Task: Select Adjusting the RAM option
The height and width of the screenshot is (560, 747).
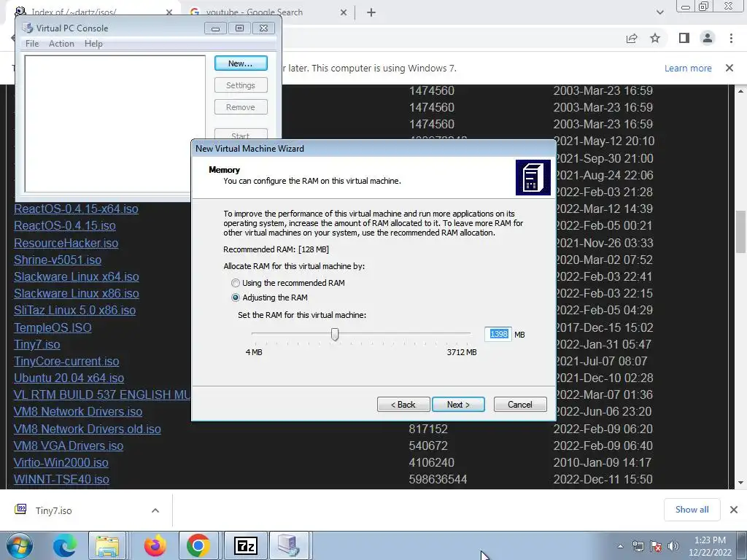Action: [236, 297]
